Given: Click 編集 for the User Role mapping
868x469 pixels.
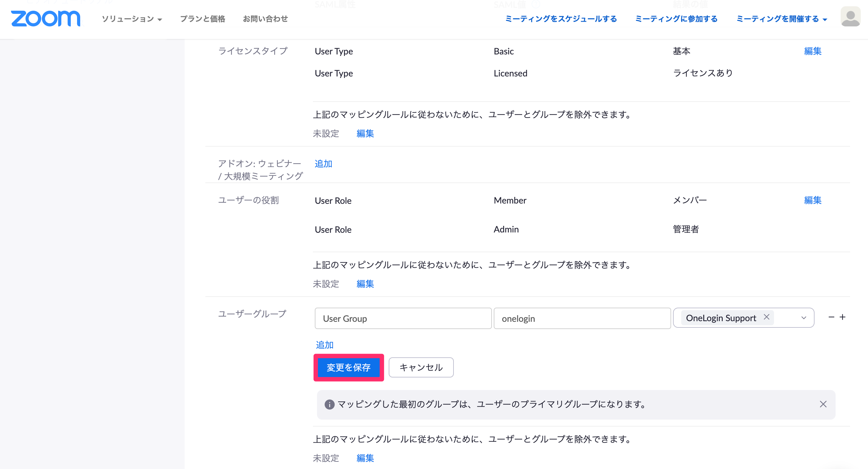Looking at the screenshot, I should point(812,200).
